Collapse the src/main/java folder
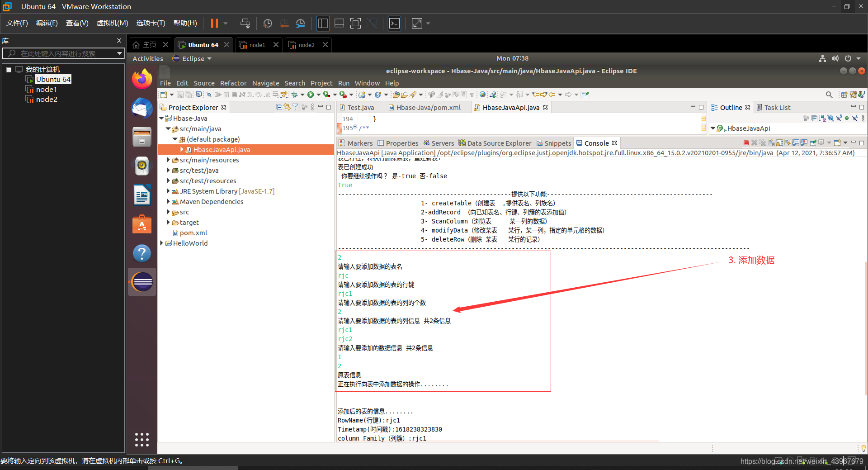The width and height of the screenshot is (868, 470). [168, 128]
